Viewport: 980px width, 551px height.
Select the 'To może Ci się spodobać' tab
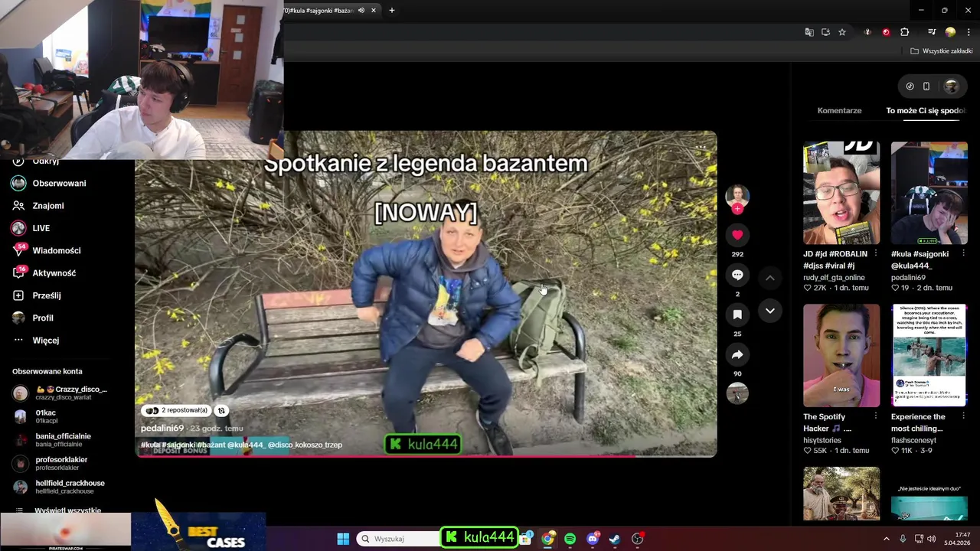pos(926,111)
